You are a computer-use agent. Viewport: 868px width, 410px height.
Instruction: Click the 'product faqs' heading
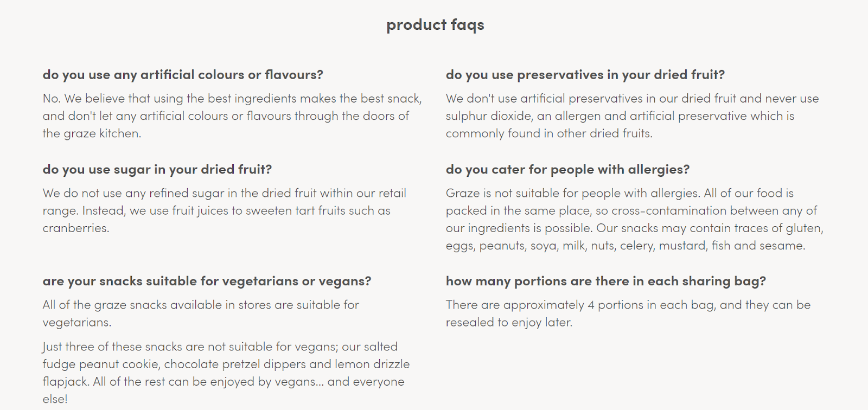(435, 25)
